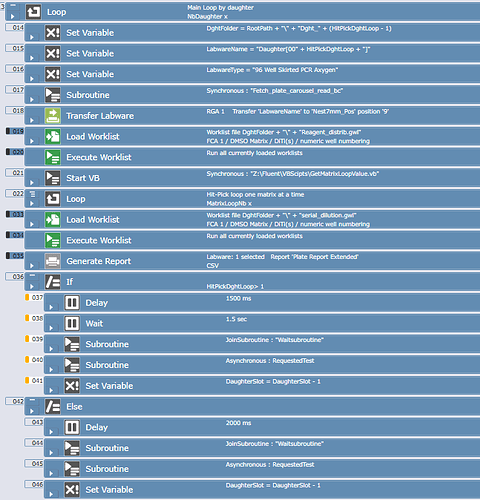Viewport: 480px width, 500px height.
Task: Click Set Variable icon on line 015
Action: (x=53, y=53)
